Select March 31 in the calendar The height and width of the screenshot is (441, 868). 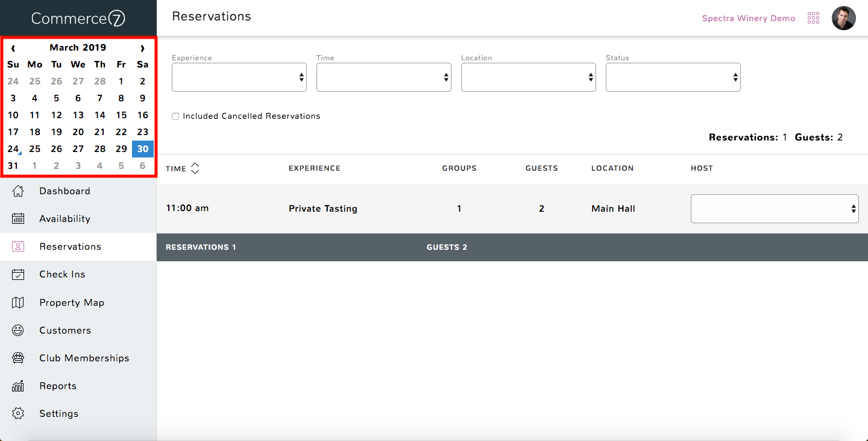pos(13,166)
